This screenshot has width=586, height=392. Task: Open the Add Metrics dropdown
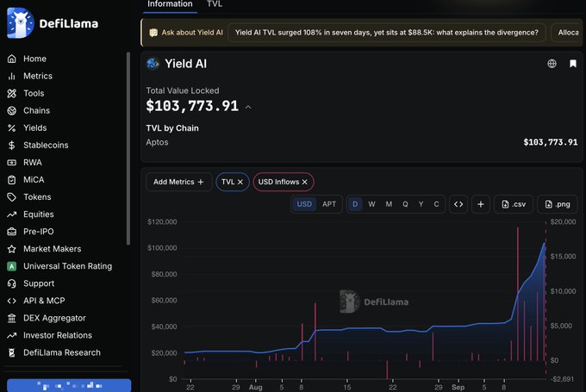(x=178, y=182)
